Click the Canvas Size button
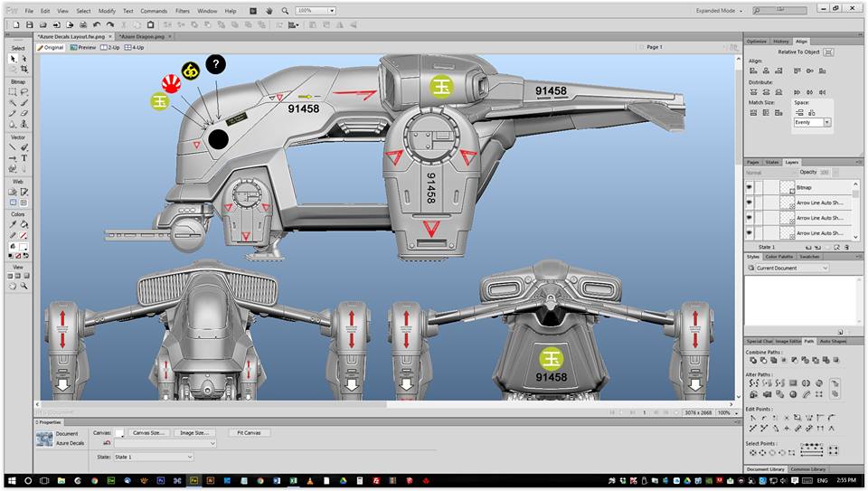The height and width of the screenshot is (491, 868). click(x=149, y=433)
